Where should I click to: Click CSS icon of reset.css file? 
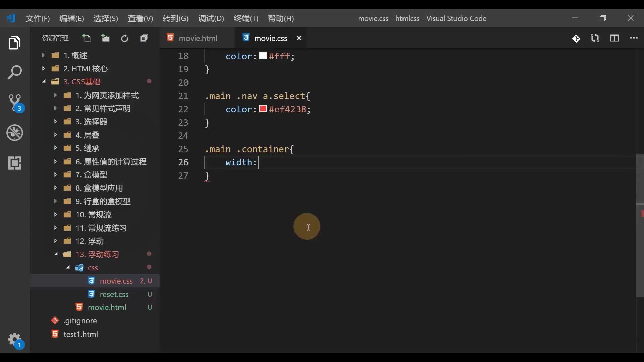point(91,294)
